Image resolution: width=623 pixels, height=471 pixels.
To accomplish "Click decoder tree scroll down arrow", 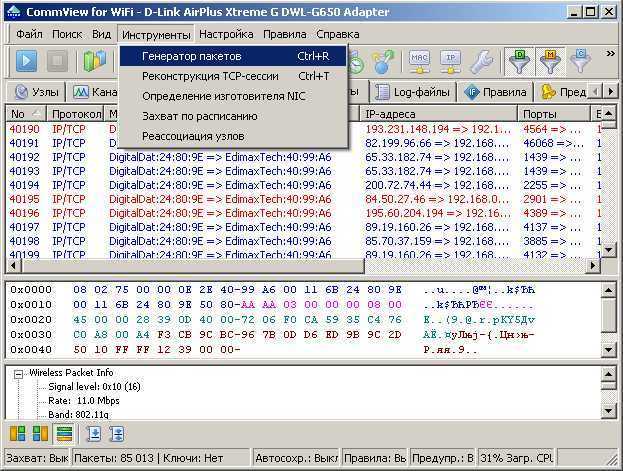I will pos(609,411).
